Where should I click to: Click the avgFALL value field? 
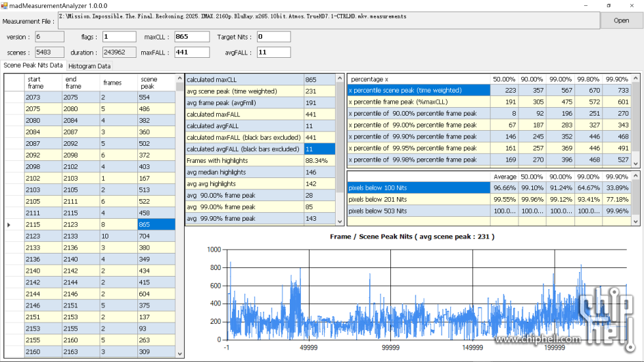tap(273, 53)
